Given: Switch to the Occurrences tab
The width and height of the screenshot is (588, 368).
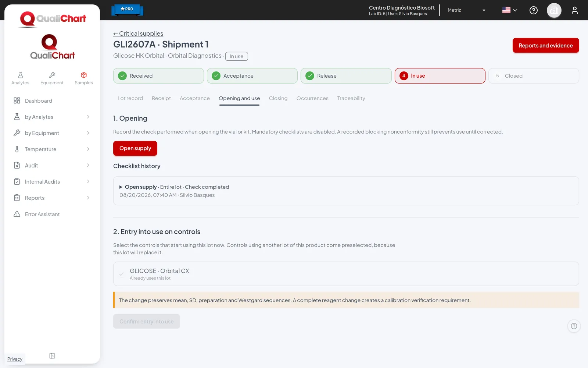Looking at the screenshot, I should pyautogui.click(x=312, y=98).
